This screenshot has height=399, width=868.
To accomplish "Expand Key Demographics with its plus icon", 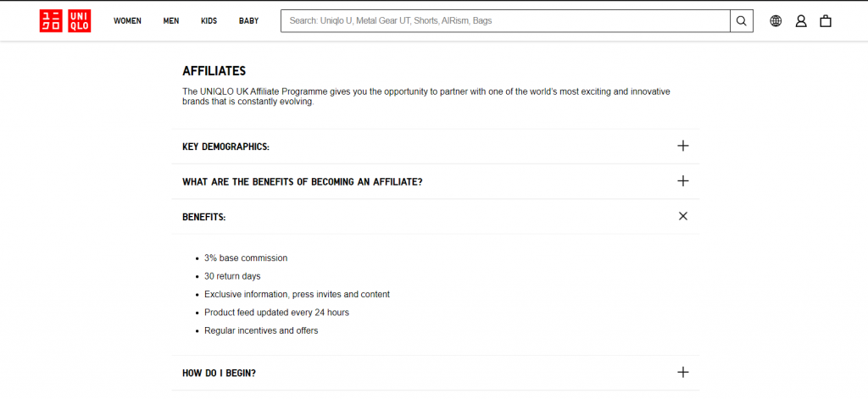I will coord(683,146).
